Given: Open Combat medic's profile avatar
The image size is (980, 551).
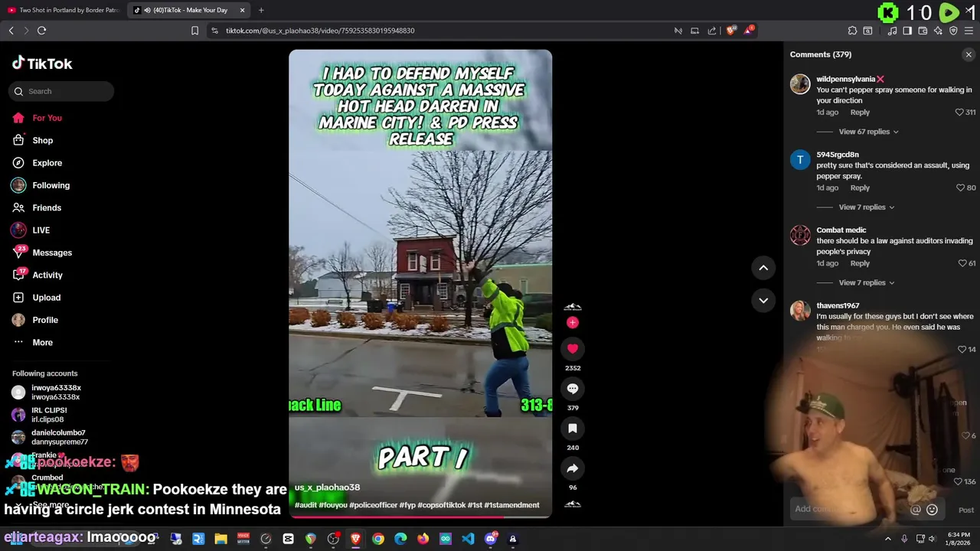Looking at the screenshot, I should click(800, 235).
